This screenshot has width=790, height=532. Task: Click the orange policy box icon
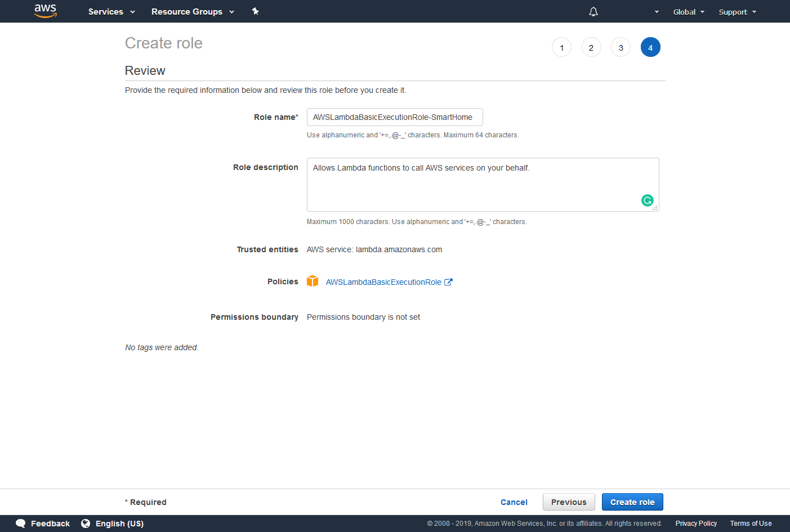coord(313,281)
